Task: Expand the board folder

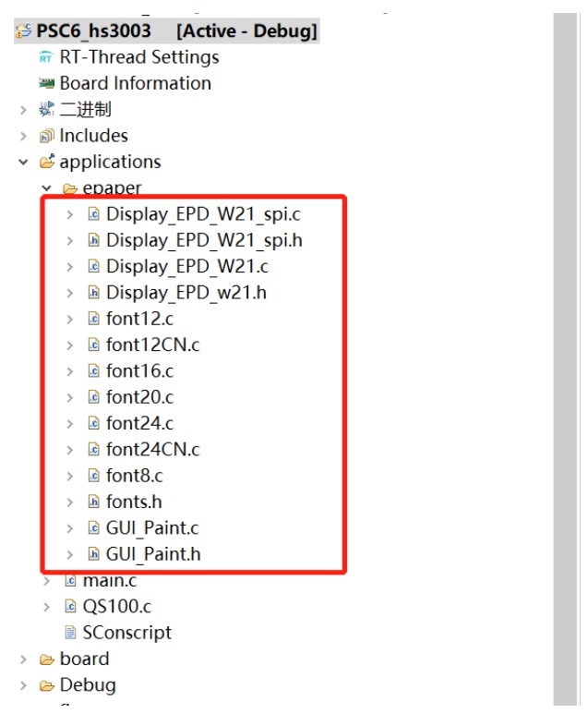Action: [23, 660]
